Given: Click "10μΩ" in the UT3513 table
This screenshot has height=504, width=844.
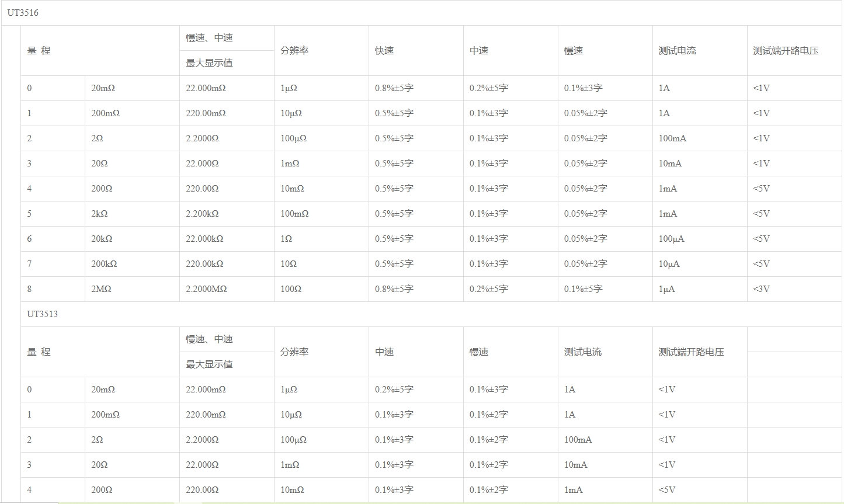Looking at the screenshot, I should pyautogui.click(x=291, y=415).
